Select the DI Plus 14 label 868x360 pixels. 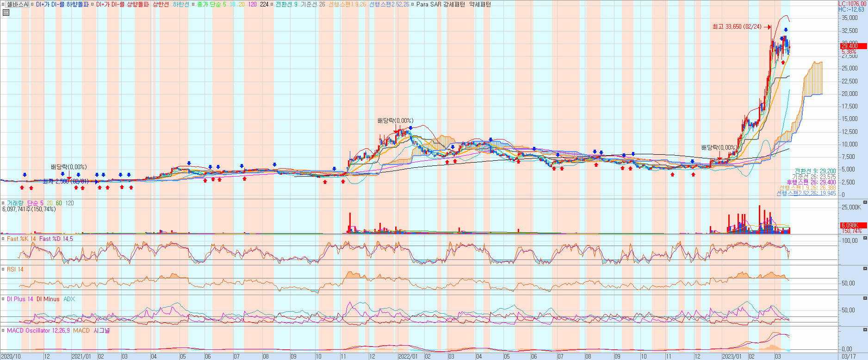pos(20,299)
